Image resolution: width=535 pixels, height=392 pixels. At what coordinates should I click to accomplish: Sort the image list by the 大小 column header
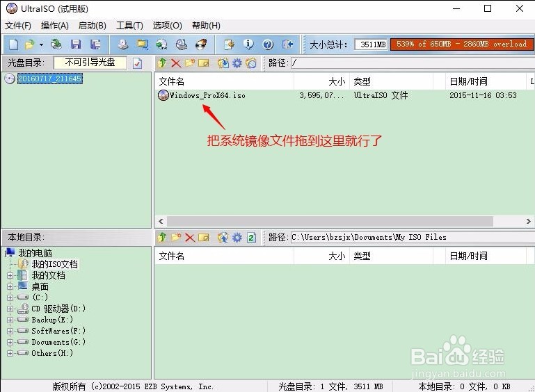pos(321,81)
